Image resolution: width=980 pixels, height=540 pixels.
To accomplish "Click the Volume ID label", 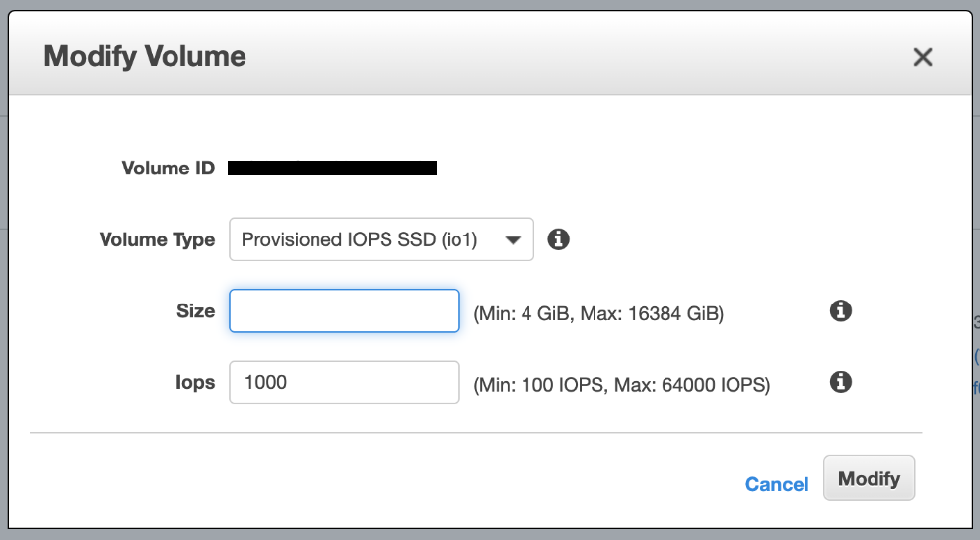I will (x=169, y=169).
